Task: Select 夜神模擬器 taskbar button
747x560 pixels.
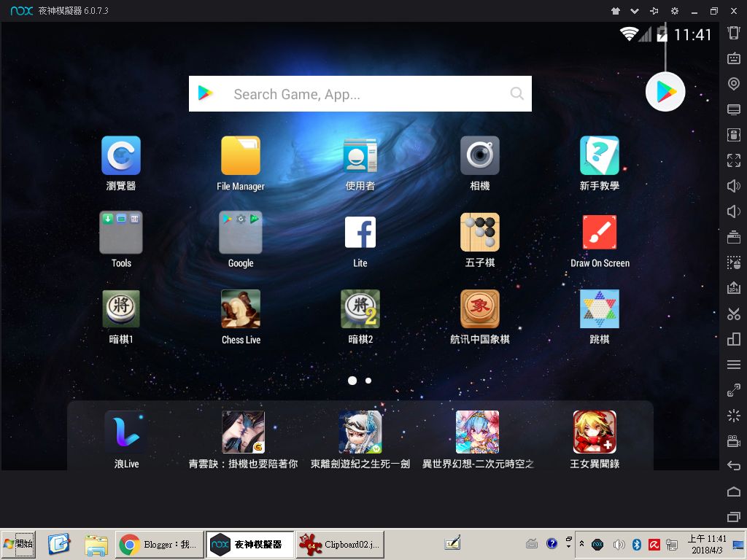Action: 249,544
